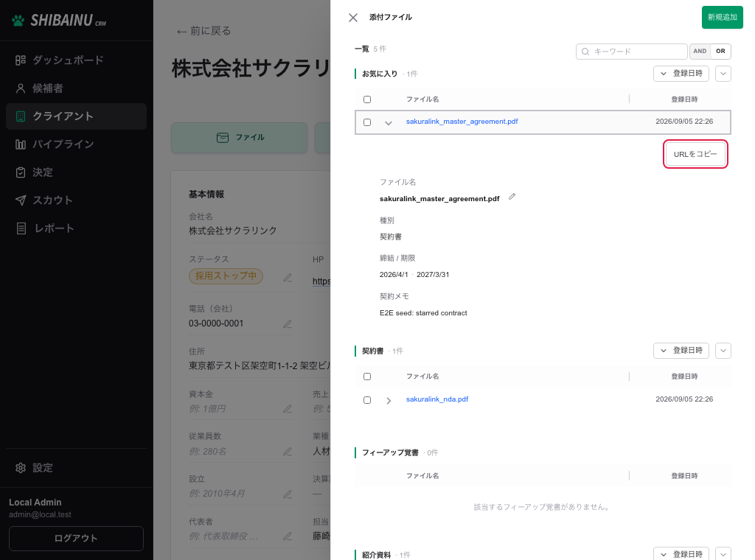Collapse the 紹介資料 section chevron
755x560 pixels.
(723, 554)
